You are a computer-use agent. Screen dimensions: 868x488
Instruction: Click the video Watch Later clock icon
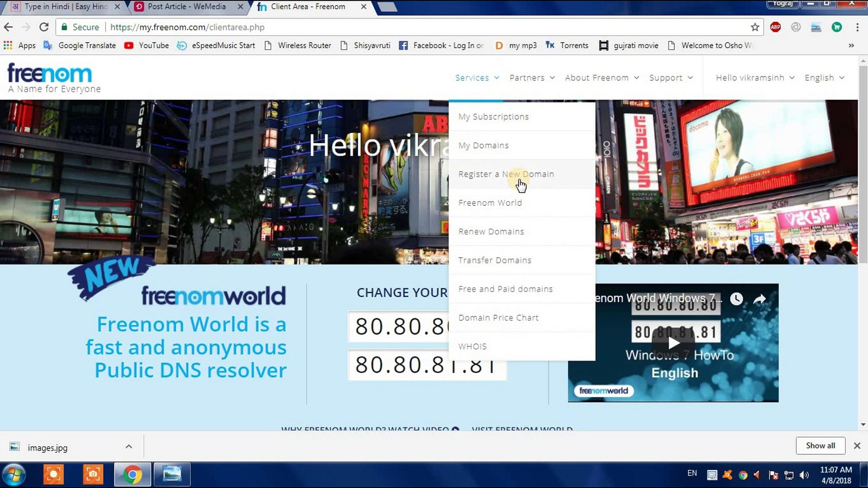pyautogui.click(x=736, y=299)
